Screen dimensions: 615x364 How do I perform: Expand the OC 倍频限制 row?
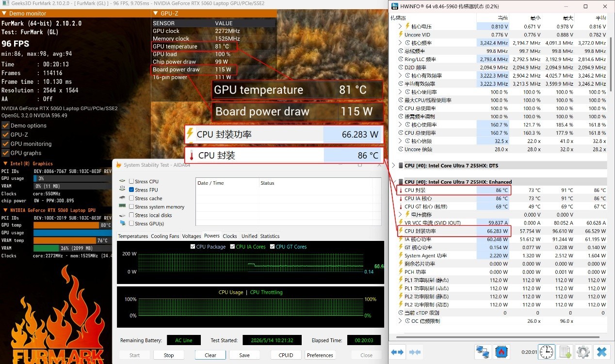click(400, 321)
